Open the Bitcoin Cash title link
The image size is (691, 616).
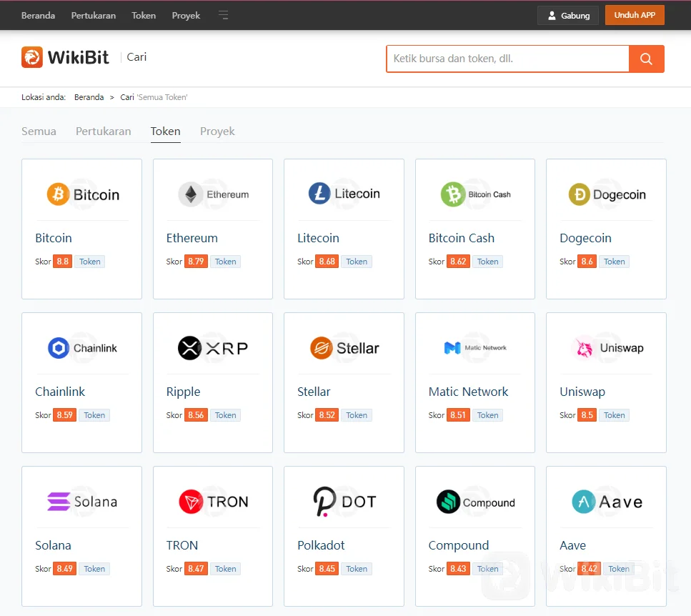coord(462,238)
